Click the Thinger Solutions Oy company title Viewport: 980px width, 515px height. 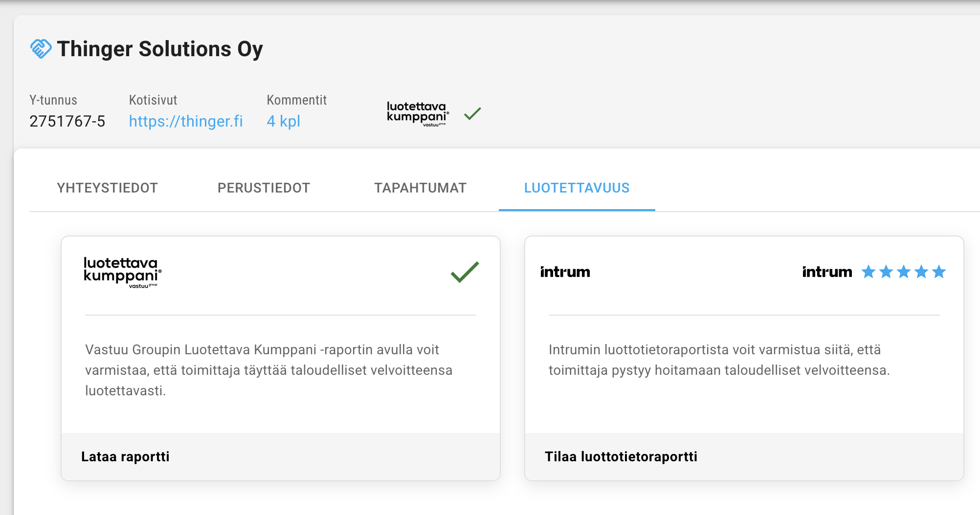point(160,49)
